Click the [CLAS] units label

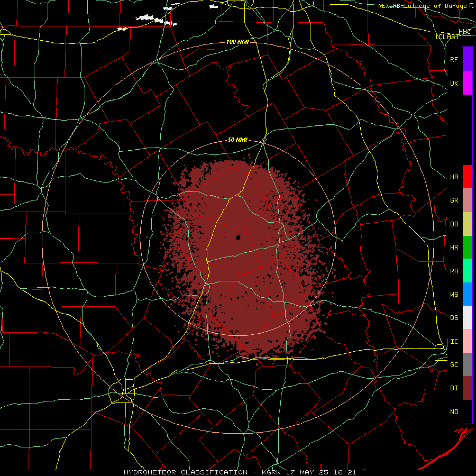click(447, 36)
